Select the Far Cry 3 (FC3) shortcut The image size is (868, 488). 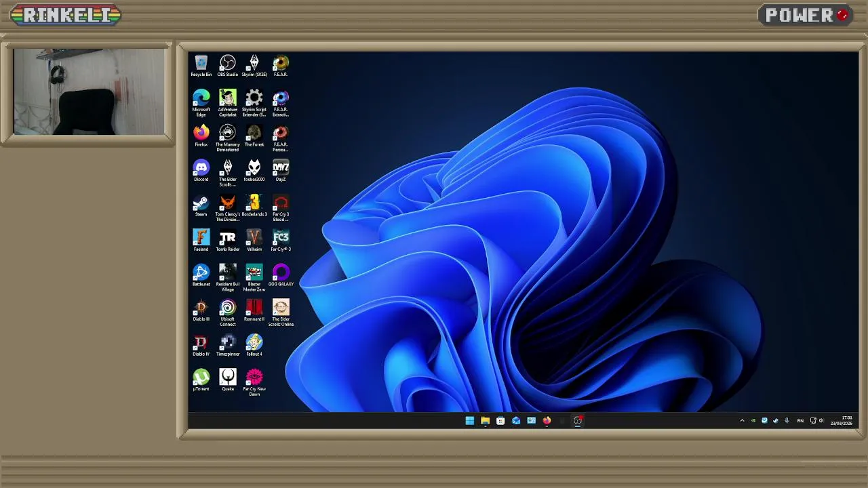point(281,241)
